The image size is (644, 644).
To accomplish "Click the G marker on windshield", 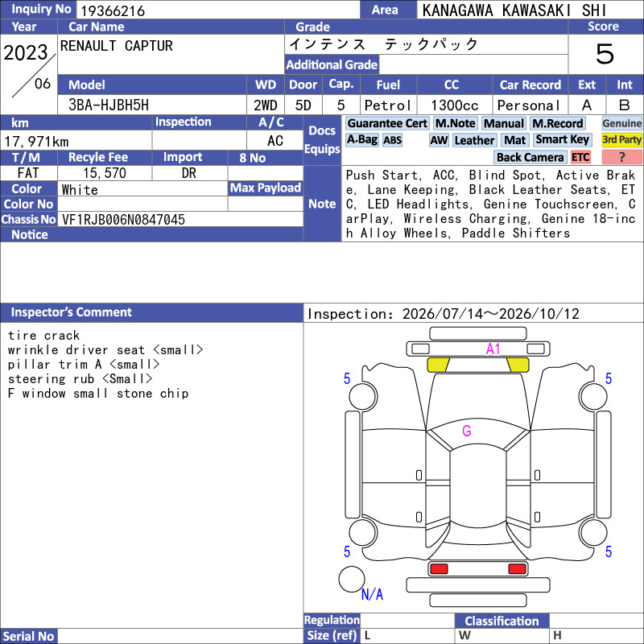I will pyautogui.click(x=467, y=431).
